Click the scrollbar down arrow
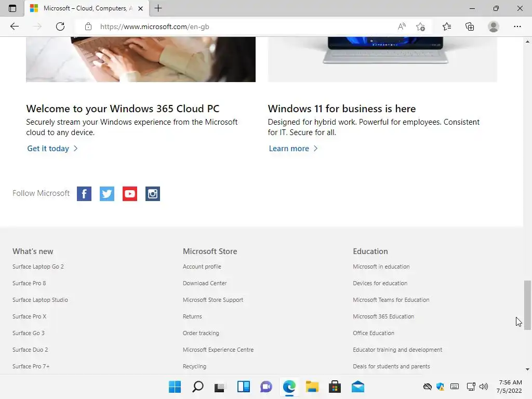The width and height of the screenshot is (532, 399). click(527, 369)
